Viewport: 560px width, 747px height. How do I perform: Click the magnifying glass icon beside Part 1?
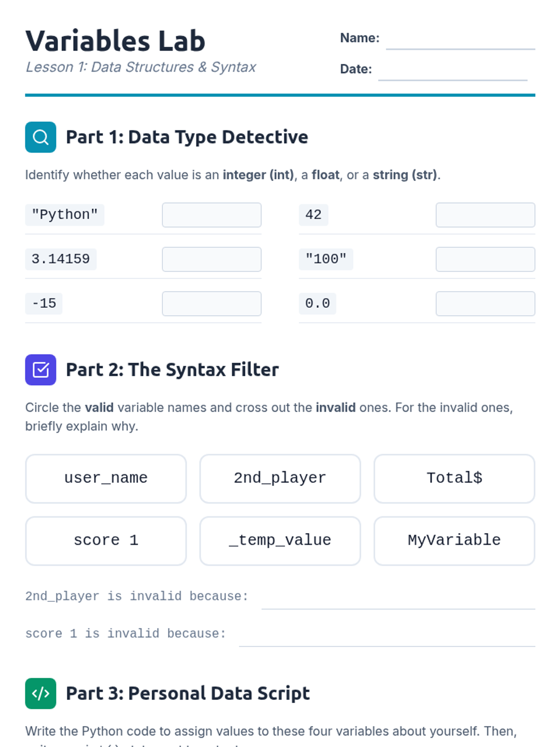point(41,137)
